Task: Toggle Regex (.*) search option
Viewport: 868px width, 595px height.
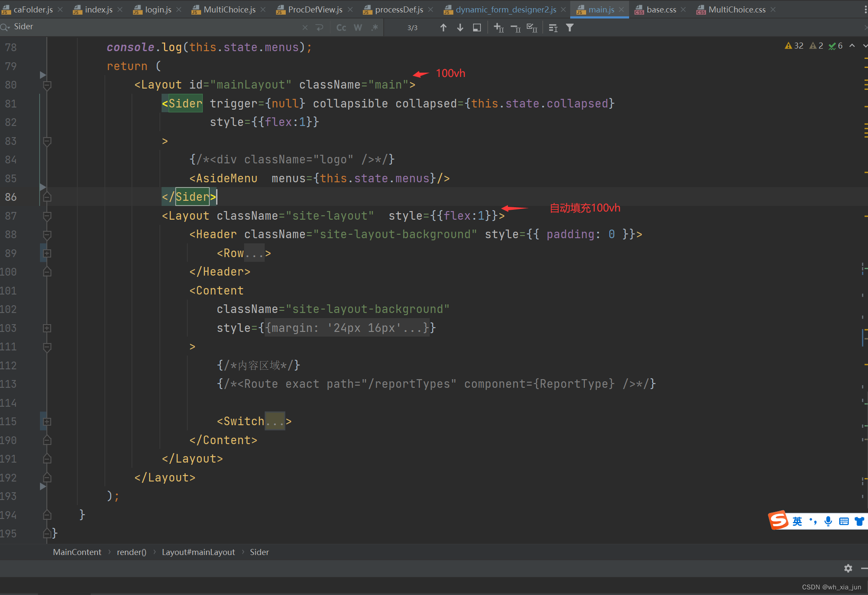Action: pos(375,28)
